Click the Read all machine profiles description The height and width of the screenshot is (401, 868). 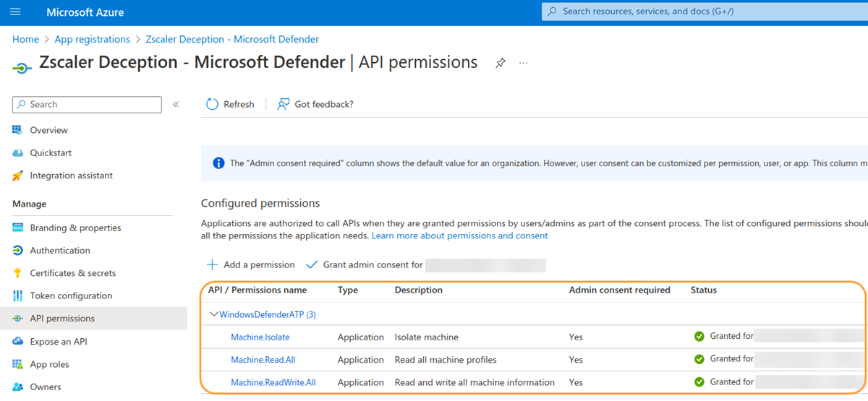pyautogui.click(x=446, y=360)
